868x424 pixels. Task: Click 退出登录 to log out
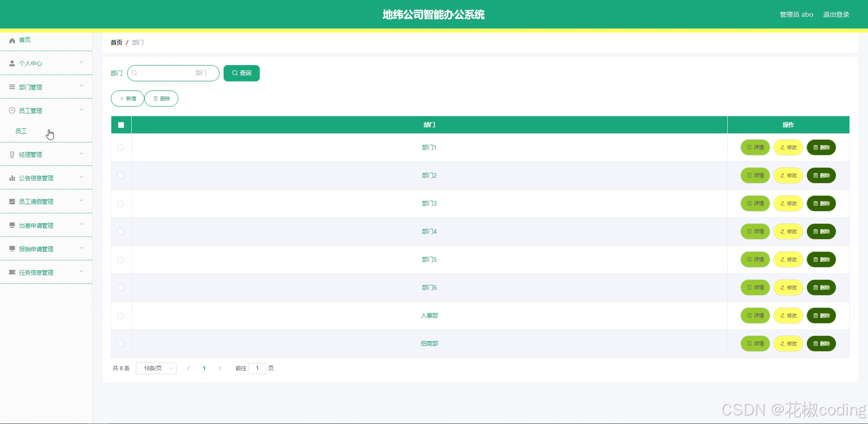836,14
